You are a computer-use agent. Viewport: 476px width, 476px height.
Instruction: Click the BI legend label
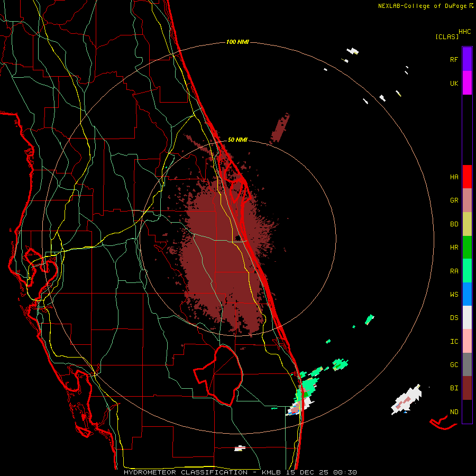click(x=454, y=388)
